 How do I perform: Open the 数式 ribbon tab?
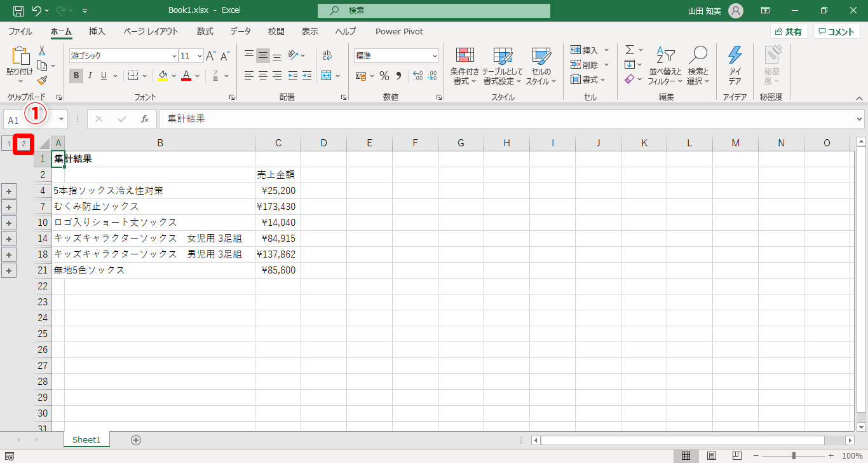click(x=205, y=31)
